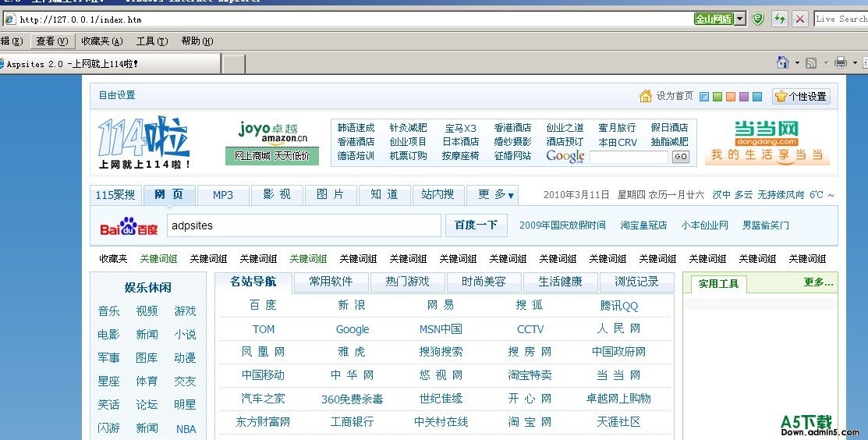Click 更多... in the 实用工具 panel

pyautogui.click(x=818, y=283)
